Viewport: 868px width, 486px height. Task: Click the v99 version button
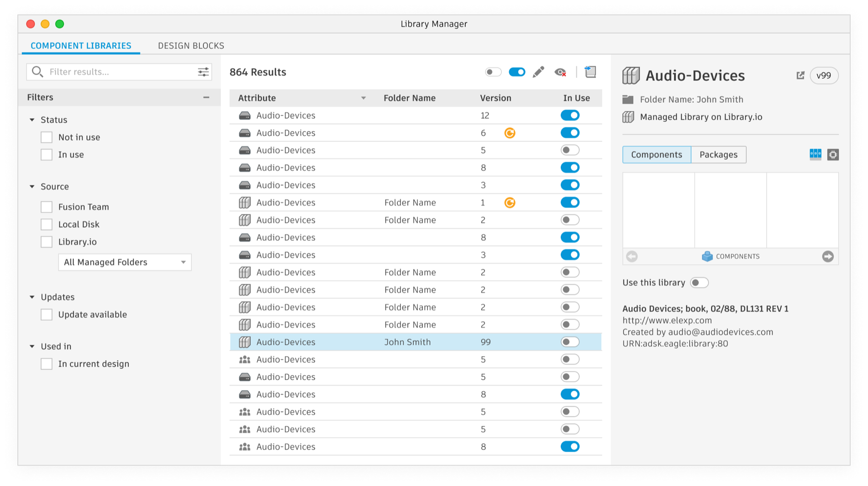[824, 75]
